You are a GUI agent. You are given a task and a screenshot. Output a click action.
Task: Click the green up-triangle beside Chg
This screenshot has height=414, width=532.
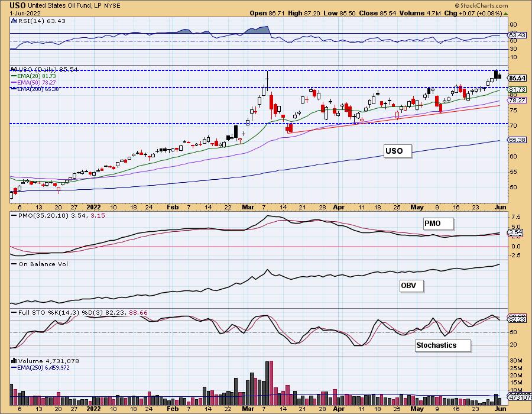(x=505, y=14)
